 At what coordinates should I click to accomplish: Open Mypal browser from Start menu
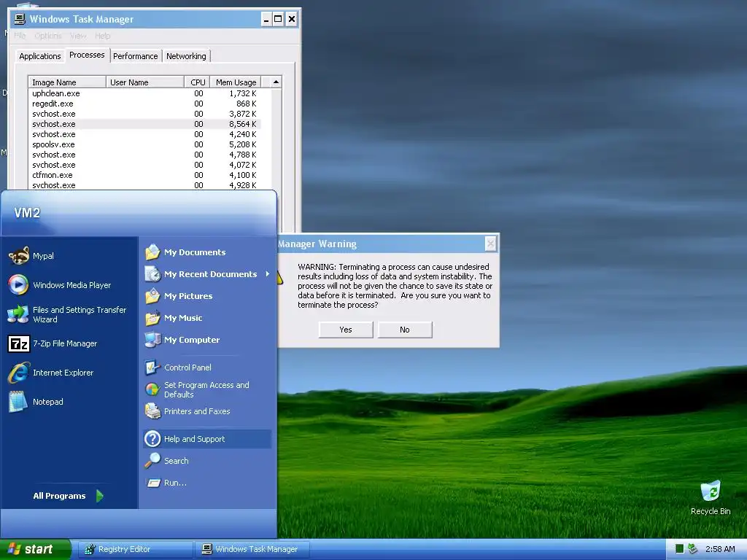coord(31,256)
